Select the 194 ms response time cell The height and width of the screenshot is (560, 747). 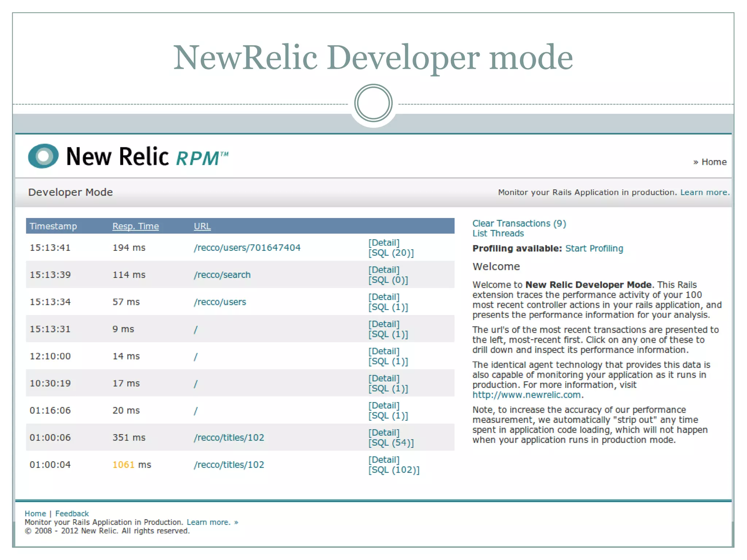[129, 248]
